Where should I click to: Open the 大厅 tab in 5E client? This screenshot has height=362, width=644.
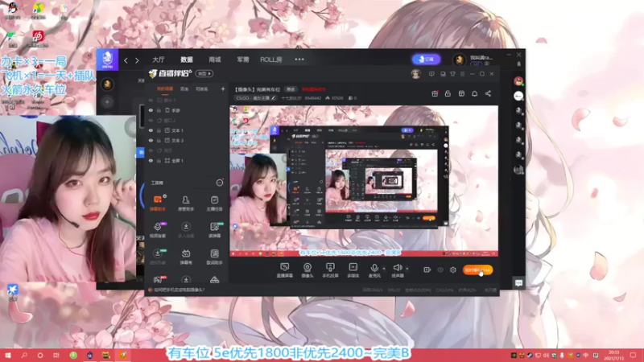point(159,60)
